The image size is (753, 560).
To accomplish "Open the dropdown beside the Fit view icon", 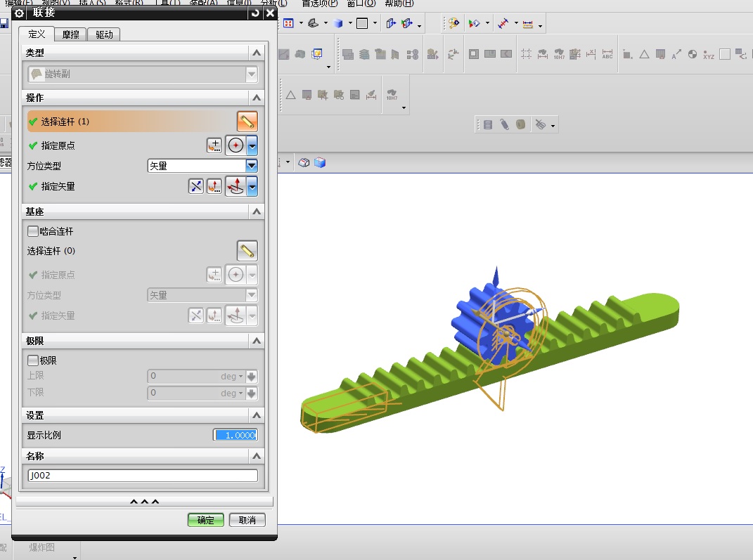I will (301, 23).
